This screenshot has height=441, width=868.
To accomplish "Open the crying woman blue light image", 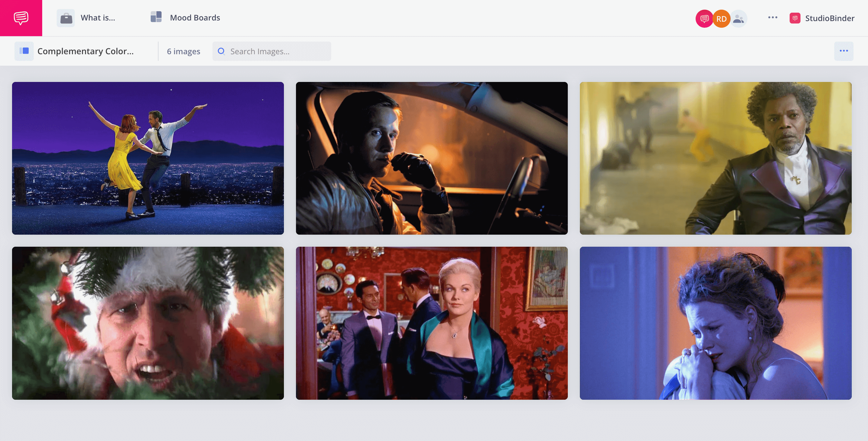I will [x=715, y=323].
